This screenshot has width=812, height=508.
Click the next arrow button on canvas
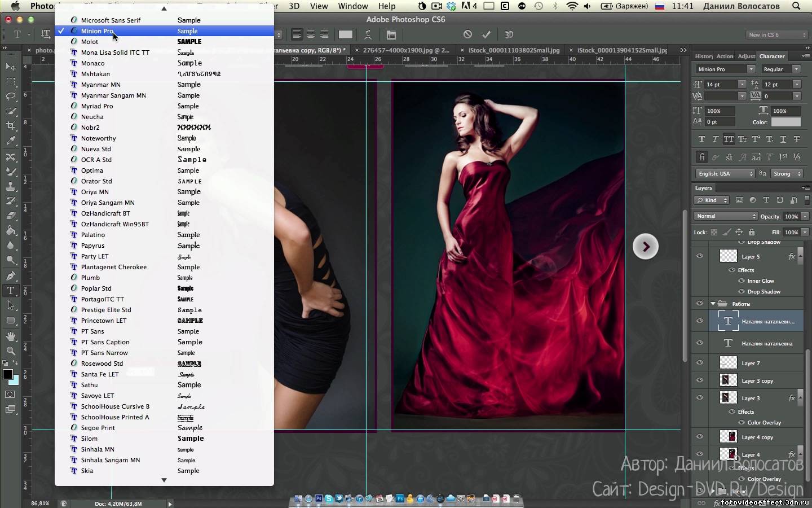point(646,247)
